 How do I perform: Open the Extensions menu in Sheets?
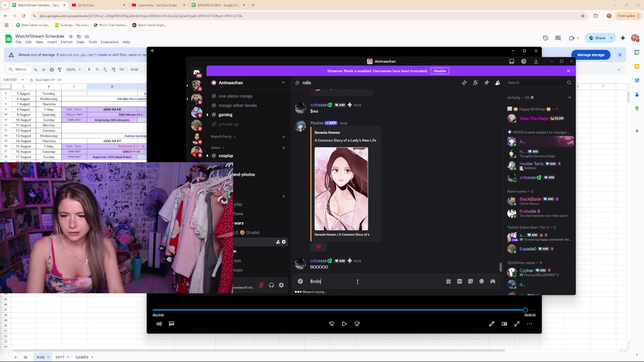coord(109,42)
